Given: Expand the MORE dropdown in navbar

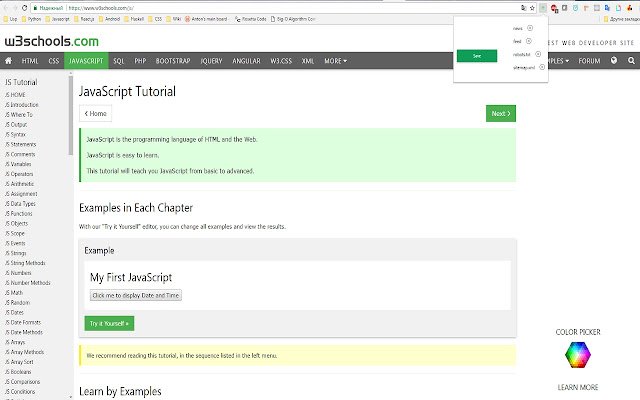Looking at the screenshot, I should coord(336,60).
